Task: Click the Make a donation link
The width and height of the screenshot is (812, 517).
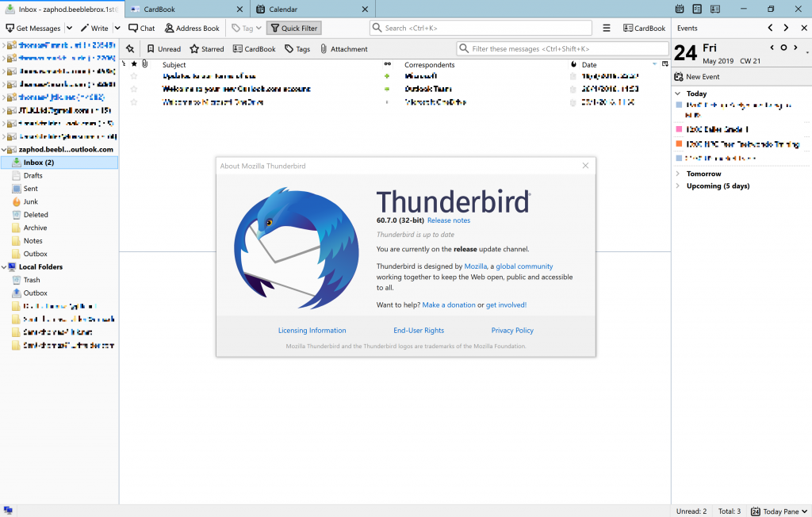Action: pos(449,304)
